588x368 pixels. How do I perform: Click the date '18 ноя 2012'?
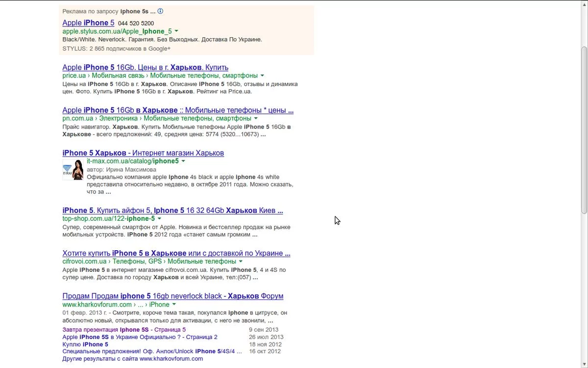(x=265, y=344)
